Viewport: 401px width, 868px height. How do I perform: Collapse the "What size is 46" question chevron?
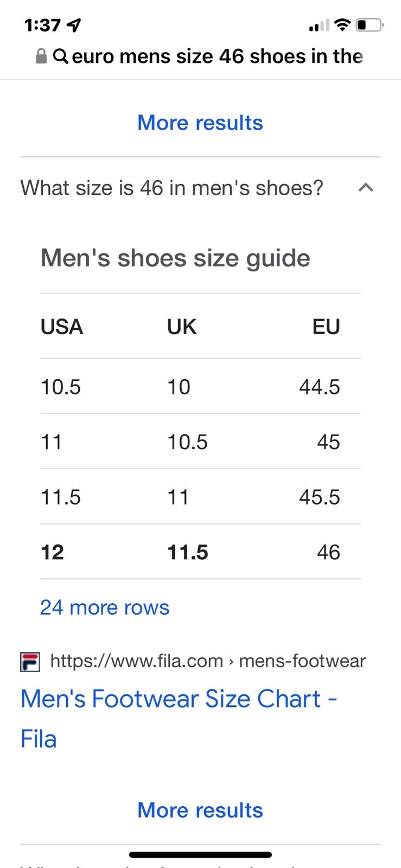tap(366, 188)
